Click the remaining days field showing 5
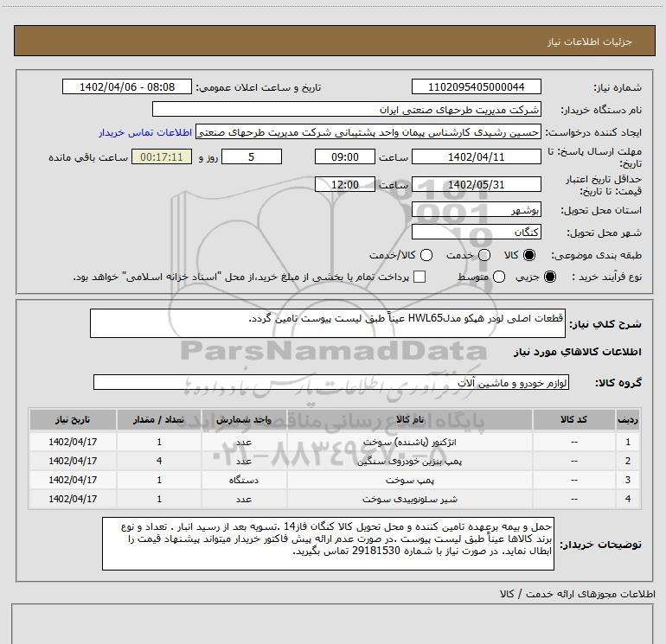 click(x=252, y=156)
